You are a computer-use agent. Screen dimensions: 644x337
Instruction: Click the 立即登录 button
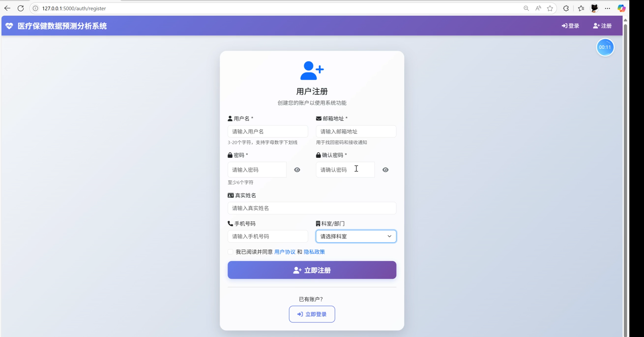[x=312, y=314]
